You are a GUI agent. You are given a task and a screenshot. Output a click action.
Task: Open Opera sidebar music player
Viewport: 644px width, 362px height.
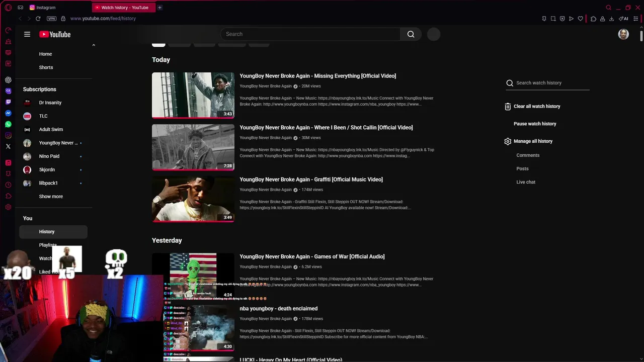coord(8,163)
